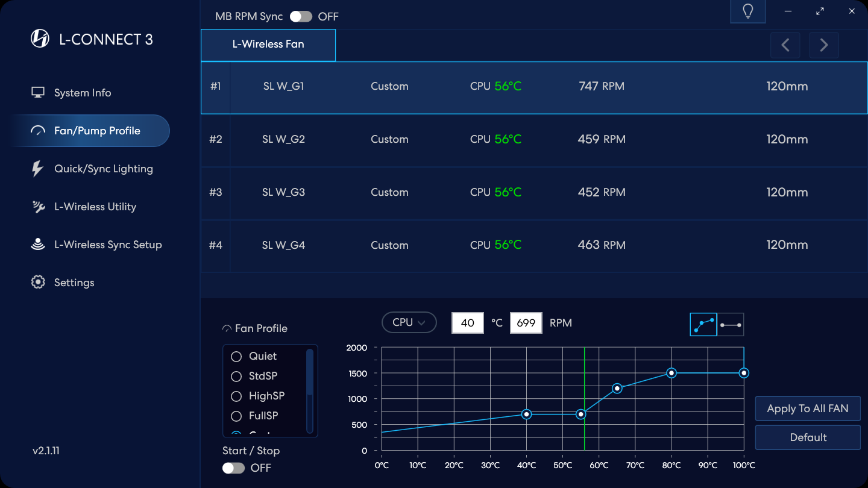This screenshot has width=868, height=488.
Task: Open Settings in the sidebar
Action: (74, 283)
